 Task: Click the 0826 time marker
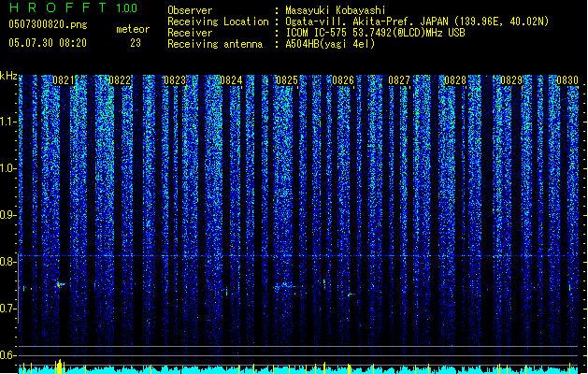343,80
